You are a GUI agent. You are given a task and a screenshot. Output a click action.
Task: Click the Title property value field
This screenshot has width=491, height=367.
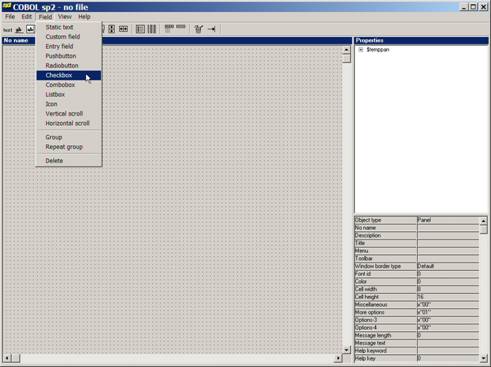[448, 243]
